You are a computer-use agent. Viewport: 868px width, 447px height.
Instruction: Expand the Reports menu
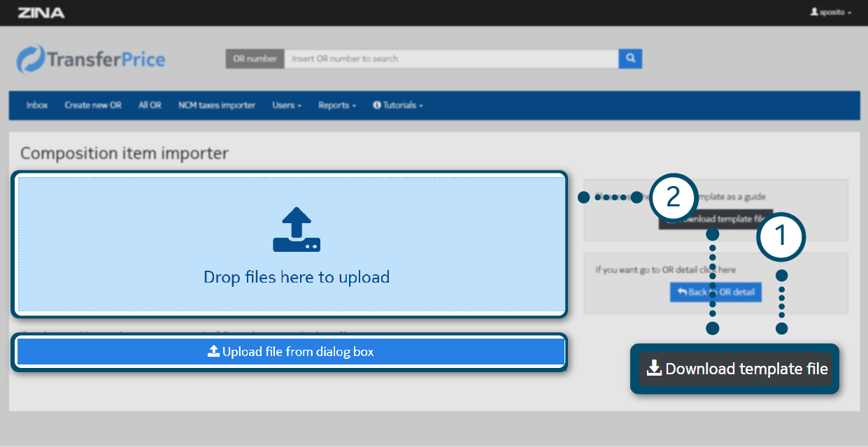[336, 106]
